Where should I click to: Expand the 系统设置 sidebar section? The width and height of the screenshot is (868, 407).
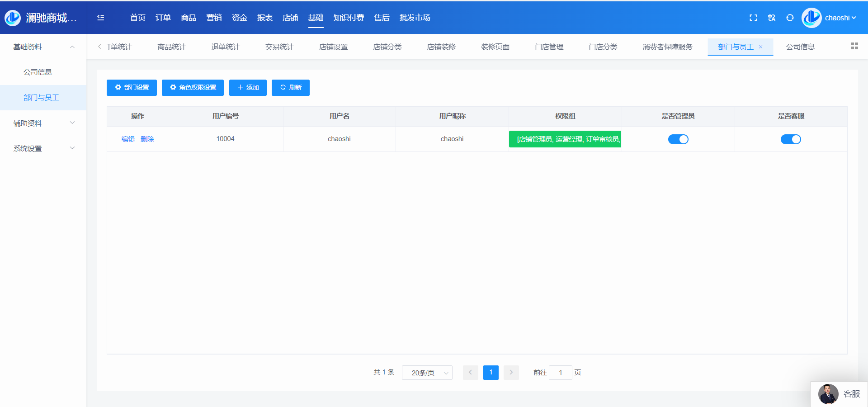pos(43,148)
